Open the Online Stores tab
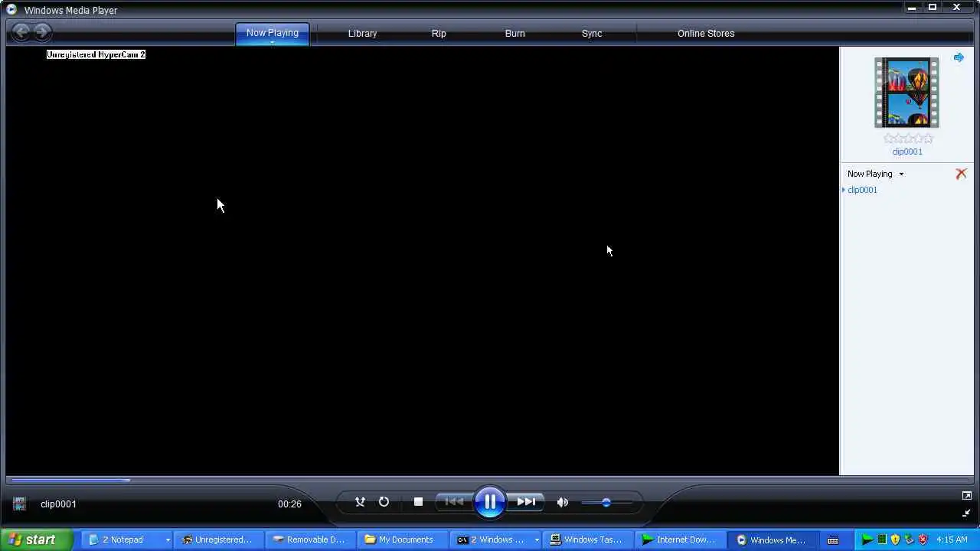The image size is (980, 551). (x=706, y=34)
